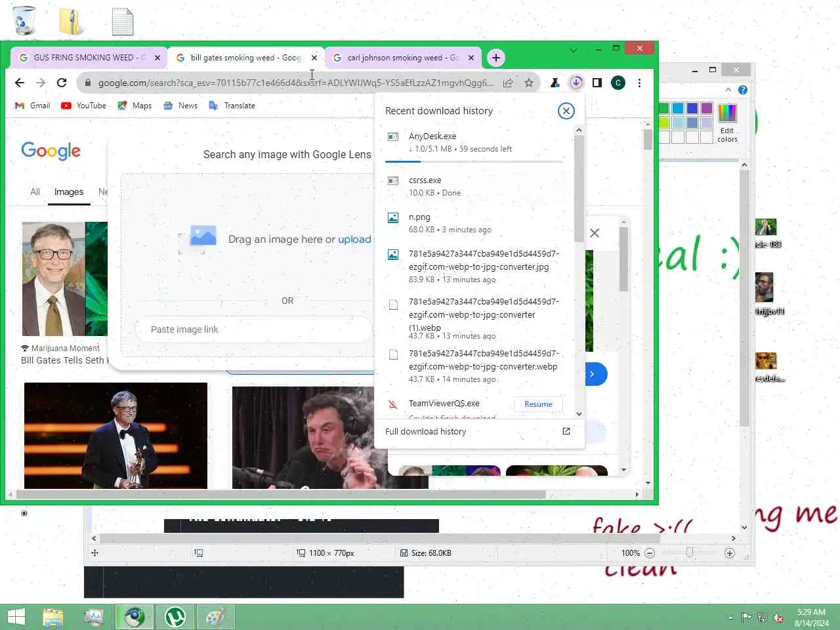The width and height of the screenshot is (840, 630).
Task: Pick the indigo blue swatch in Paint
Action: 692,108
